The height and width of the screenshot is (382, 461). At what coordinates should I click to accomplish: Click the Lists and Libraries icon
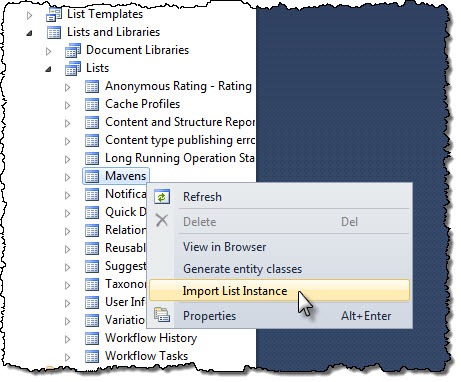tap(54, 33)
